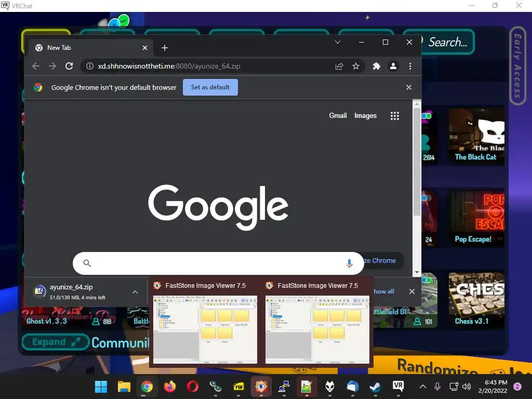This screenshot has width=532, height=399.
Task: Set Chrome as default browser
Action: coord(210,87)
